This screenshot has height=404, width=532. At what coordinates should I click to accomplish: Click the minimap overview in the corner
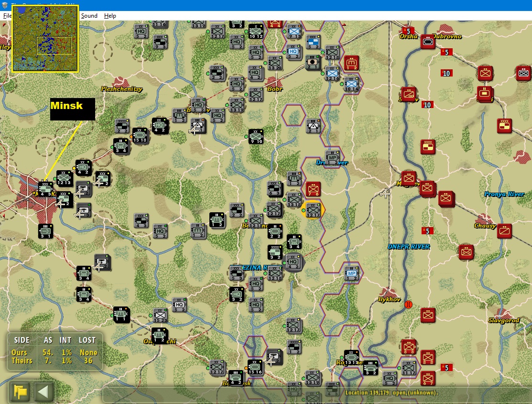pos(45,38)
